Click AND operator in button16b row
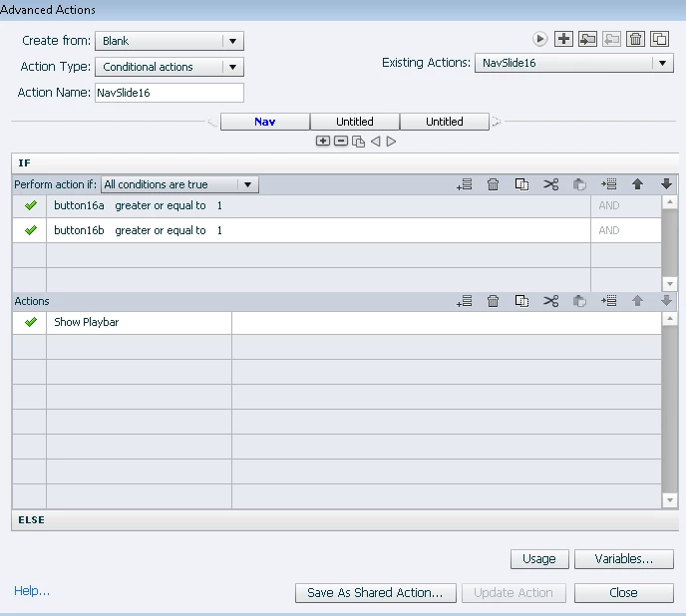Screen dimensions: 686x616 coord(609,230)
